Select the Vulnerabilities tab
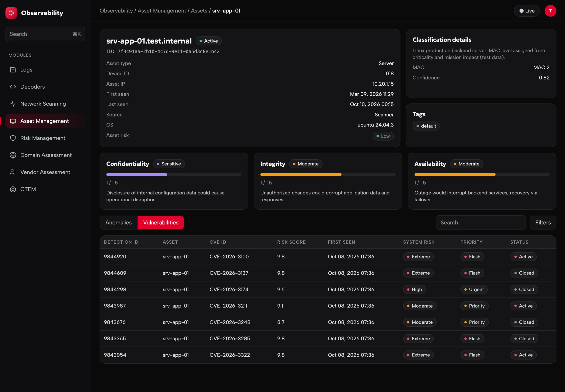565x392 pixels. click(x=161, y=222)
